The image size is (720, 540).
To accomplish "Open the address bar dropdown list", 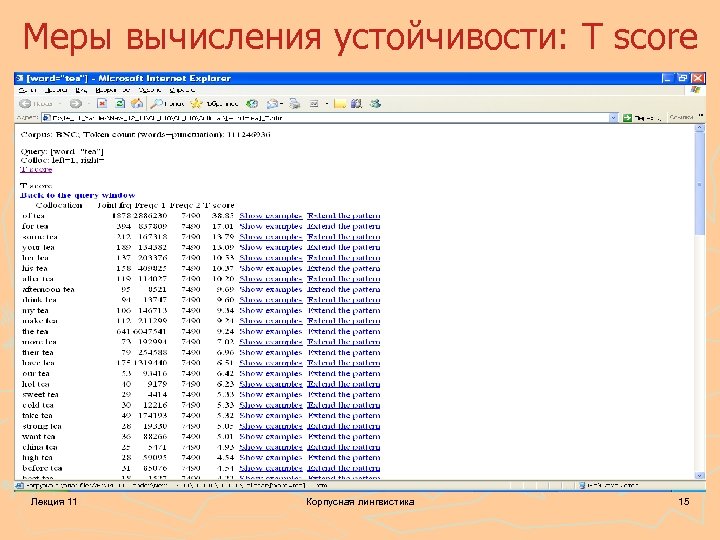I will 613,118.
